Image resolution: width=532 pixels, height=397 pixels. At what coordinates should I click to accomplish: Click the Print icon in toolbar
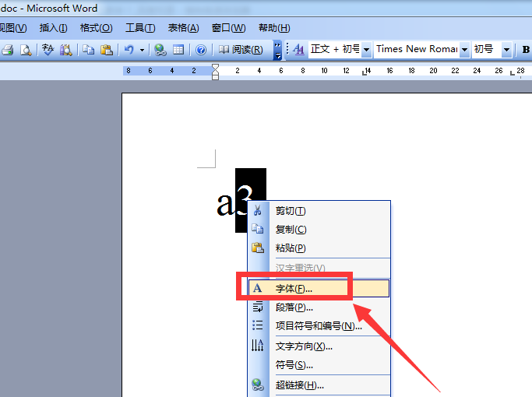(x=8, y=50)
